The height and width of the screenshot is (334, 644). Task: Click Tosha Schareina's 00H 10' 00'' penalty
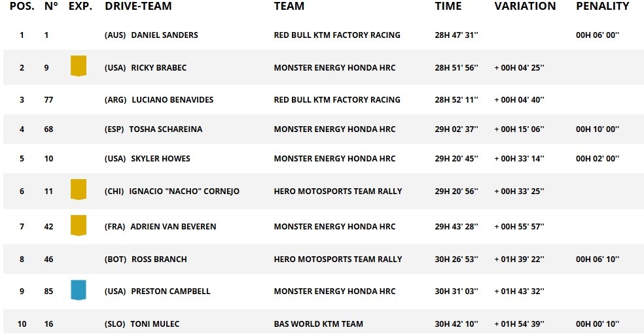(x=598, y=129)
